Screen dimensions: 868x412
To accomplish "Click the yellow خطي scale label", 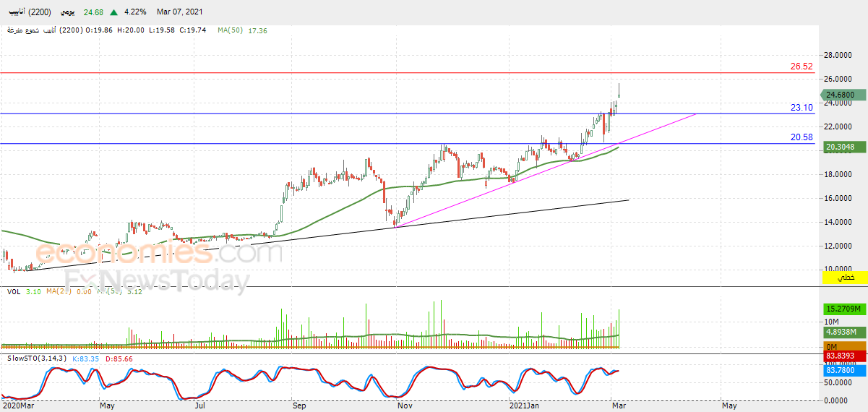I will point(845,278).
